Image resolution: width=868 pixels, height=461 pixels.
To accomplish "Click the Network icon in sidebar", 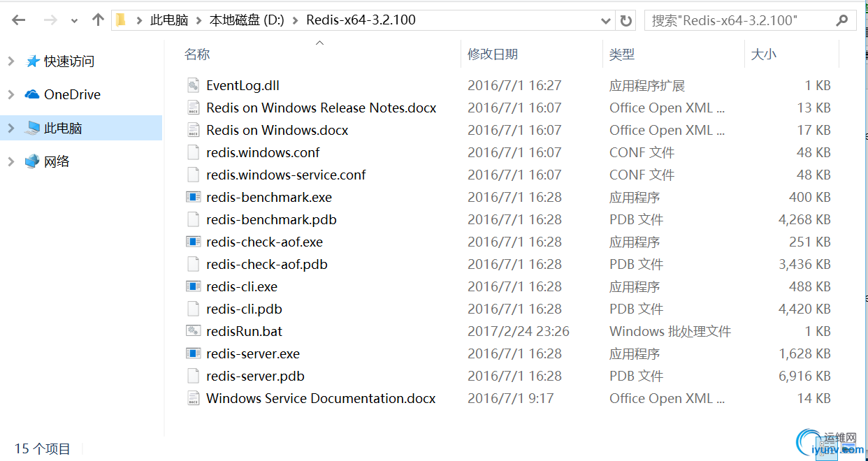I will coord(32,161).
